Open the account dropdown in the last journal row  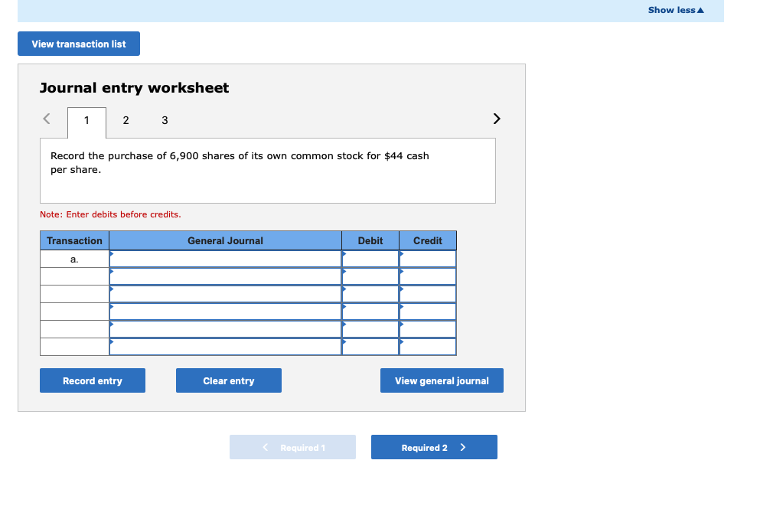113,342
